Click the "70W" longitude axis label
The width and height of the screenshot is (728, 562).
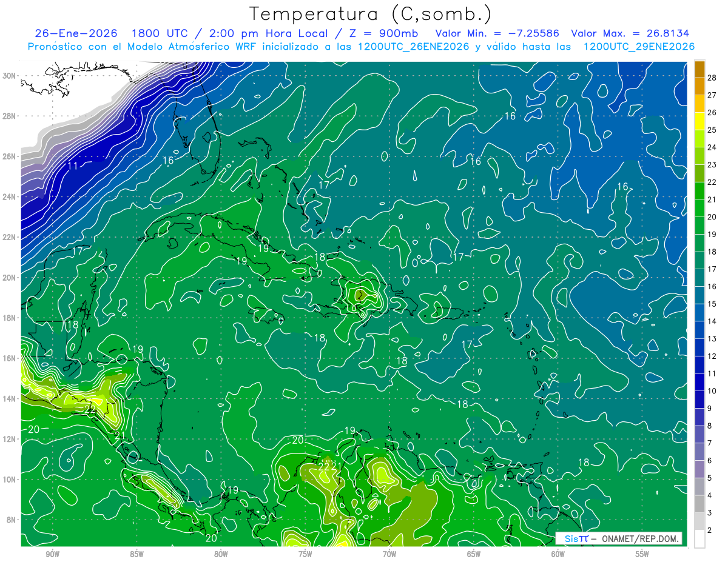click(x=389, y=554)
